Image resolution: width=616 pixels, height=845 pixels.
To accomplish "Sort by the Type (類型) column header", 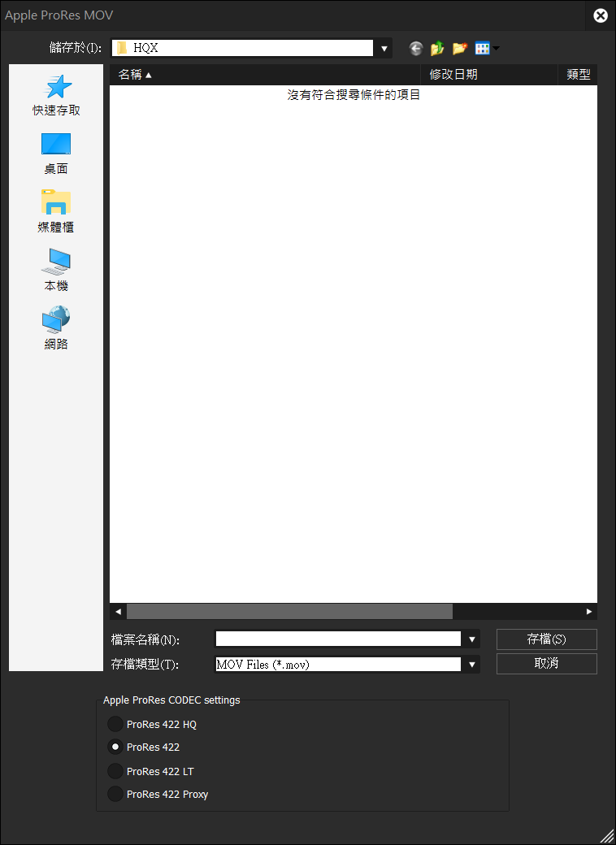I will click(578, 75).
